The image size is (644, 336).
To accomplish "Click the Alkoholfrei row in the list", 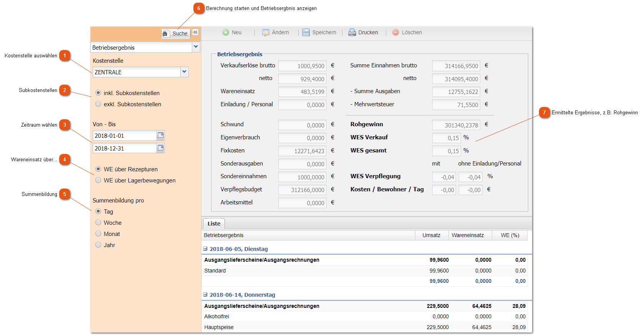I will click(x=364, y=316).
